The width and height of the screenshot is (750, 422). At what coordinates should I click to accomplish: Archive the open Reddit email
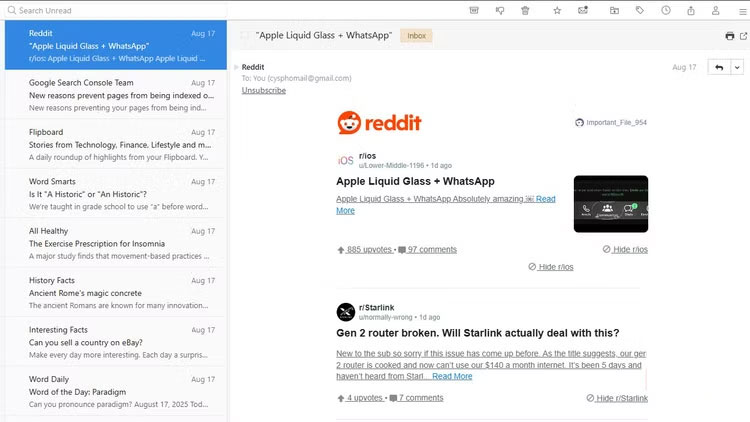(x=473, y=10)
